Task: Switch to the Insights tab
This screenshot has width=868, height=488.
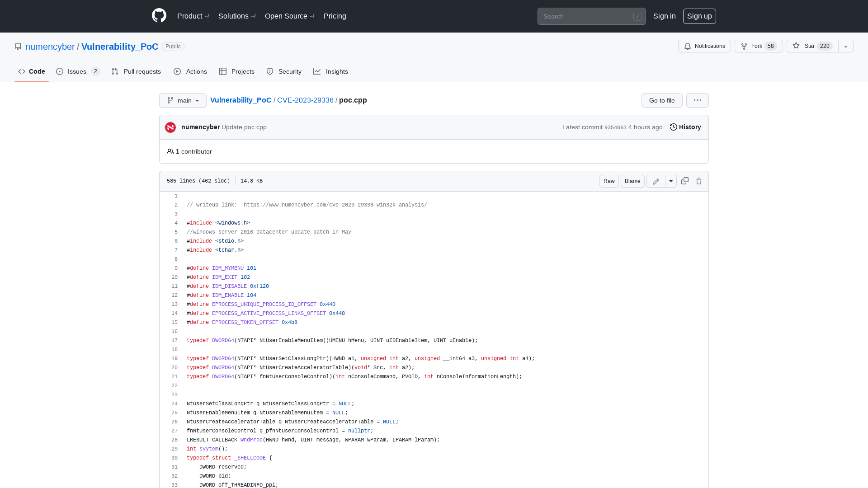Action: pyautogui.click(x=331, y=71)
